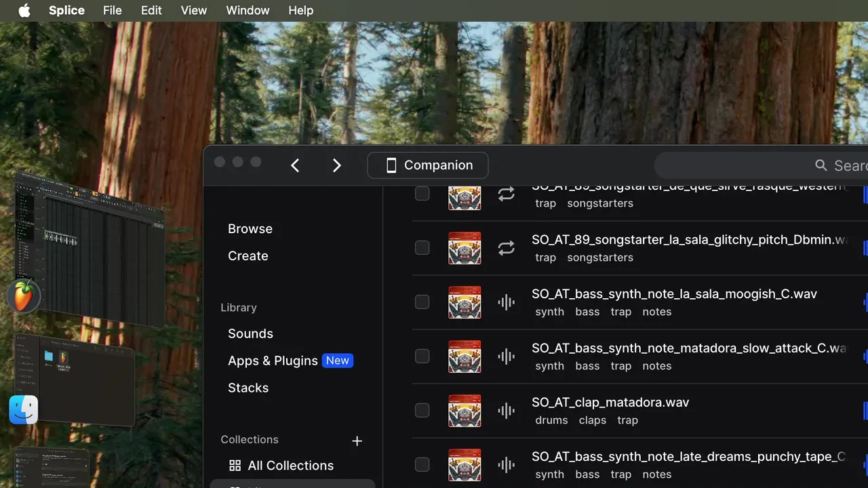Click trap tag on SO_AT_clap_matadora row

point(628,420)
